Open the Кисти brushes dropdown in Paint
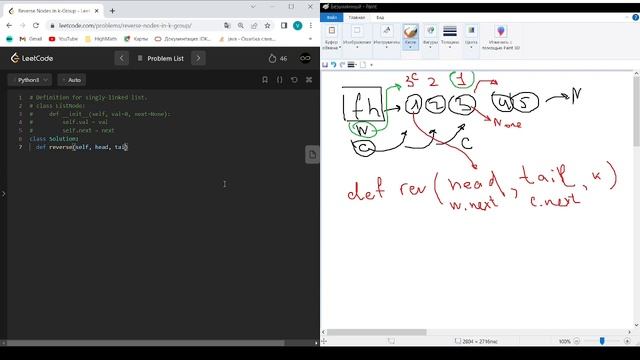 (410, 37)
